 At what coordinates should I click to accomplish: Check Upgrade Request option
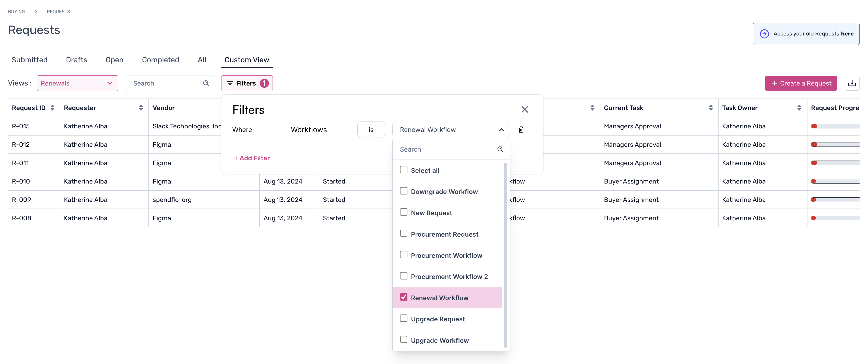[403, 318]
